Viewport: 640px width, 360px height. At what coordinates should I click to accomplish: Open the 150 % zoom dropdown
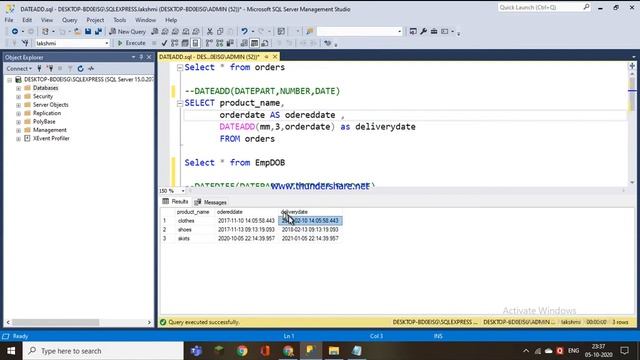pyautogui.click(x=183, y=191)
